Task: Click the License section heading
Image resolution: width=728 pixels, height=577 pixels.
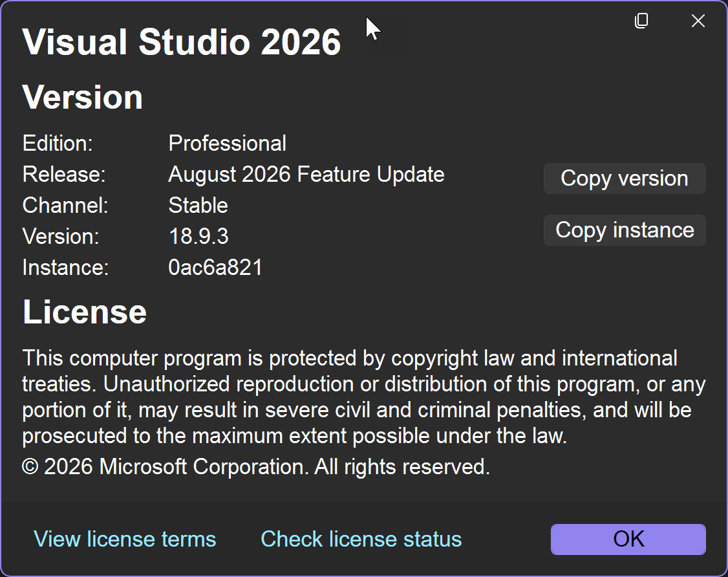Action: [x=85, y=312]
